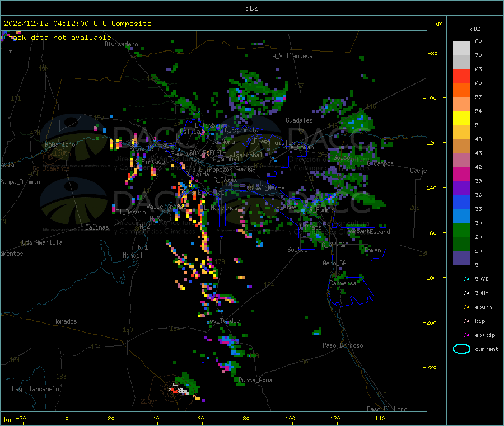Click the timestamp '2025/12/12 04:12:00 UTC Composite'
Screen dimensions: 504x426
click(77, 24)
